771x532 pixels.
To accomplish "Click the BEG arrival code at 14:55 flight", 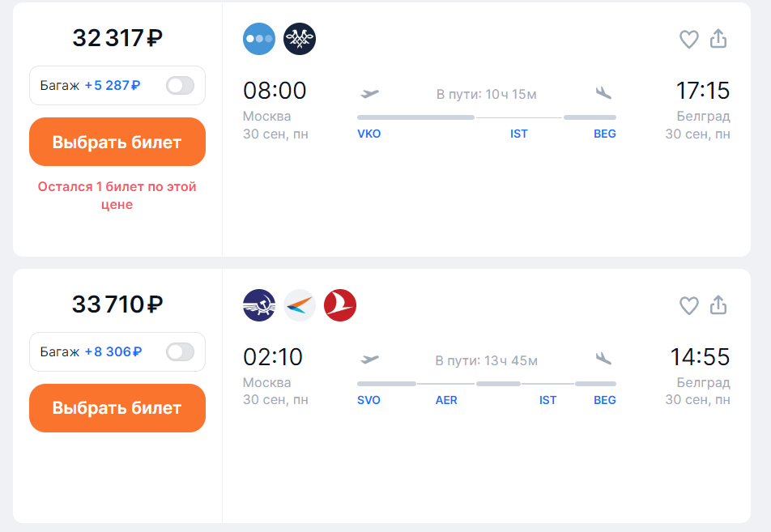I will (605, 400).
